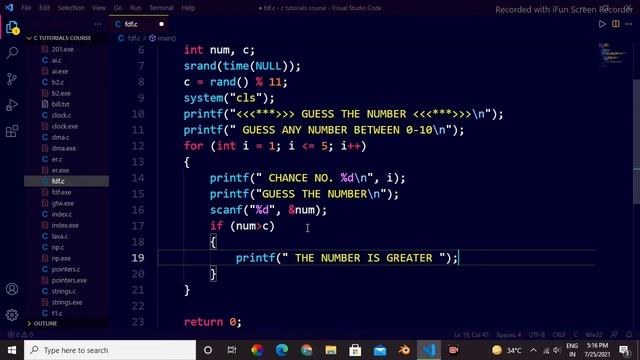Open index.c in the explorer
640x360 pixels.
[x=62, y=214]
